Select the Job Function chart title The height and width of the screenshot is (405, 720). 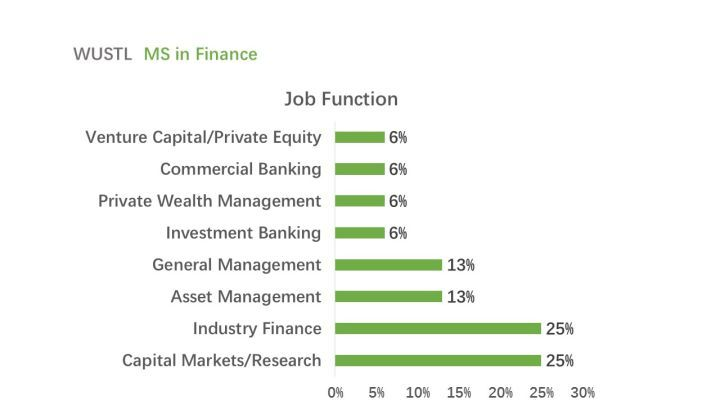(x=341, y=99)
